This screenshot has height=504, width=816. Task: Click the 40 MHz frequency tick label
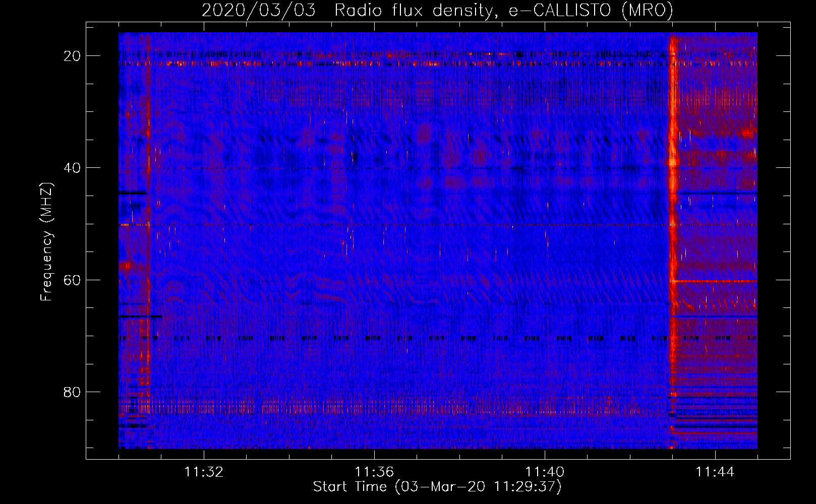coord(72,168)
